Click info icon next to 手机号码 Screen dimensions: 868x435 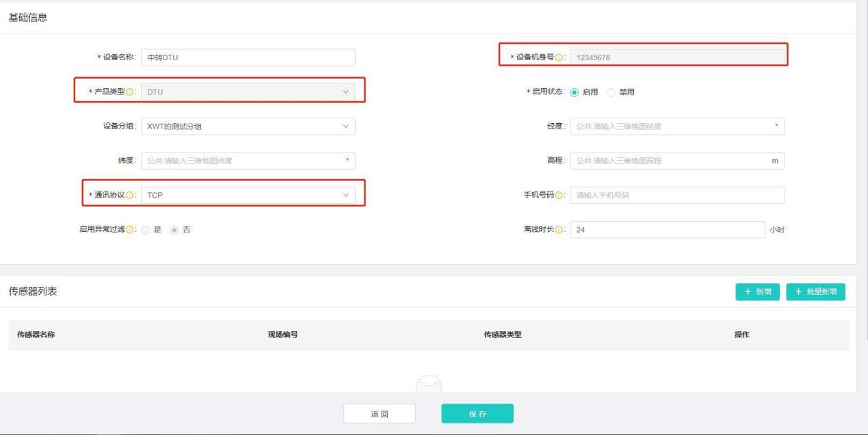[559, 196]
